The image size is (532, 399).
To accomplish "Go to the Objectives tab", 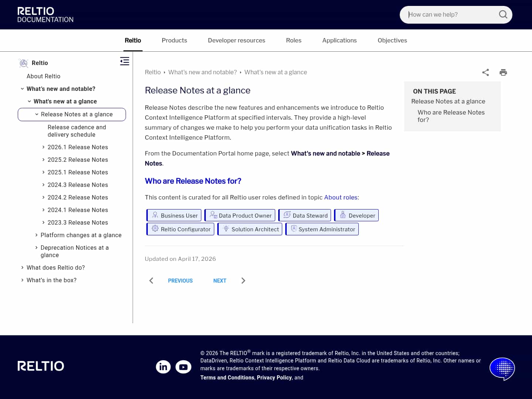I will pyautogui.click(x=392, y=40).
